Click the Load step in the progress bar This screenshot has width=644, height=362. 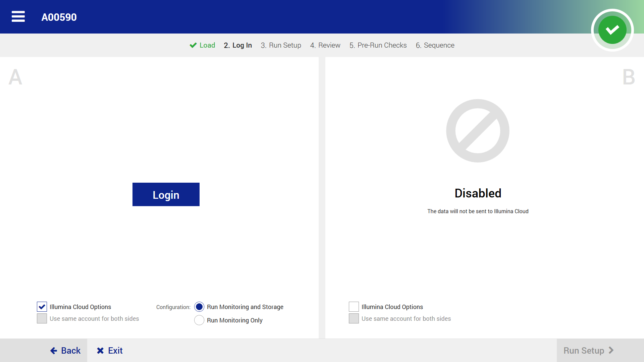pyautogui.click(x=202, y=45)
